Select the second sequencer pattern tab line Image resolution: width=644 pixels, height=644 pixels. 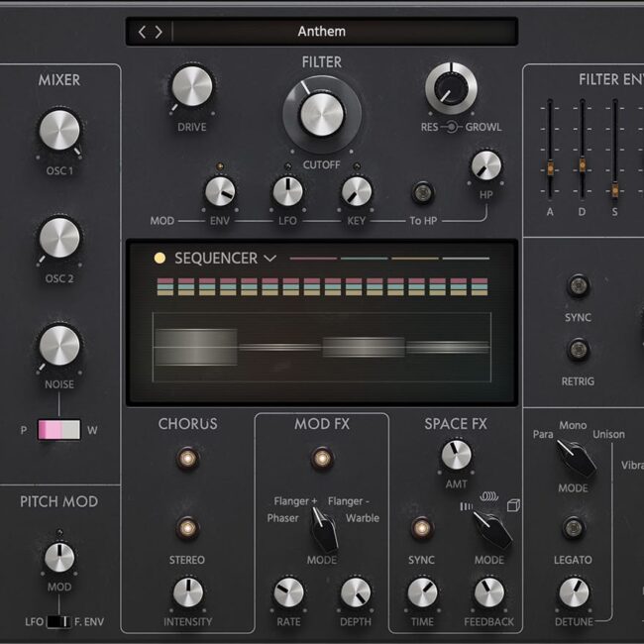click(x=364, y=260)
